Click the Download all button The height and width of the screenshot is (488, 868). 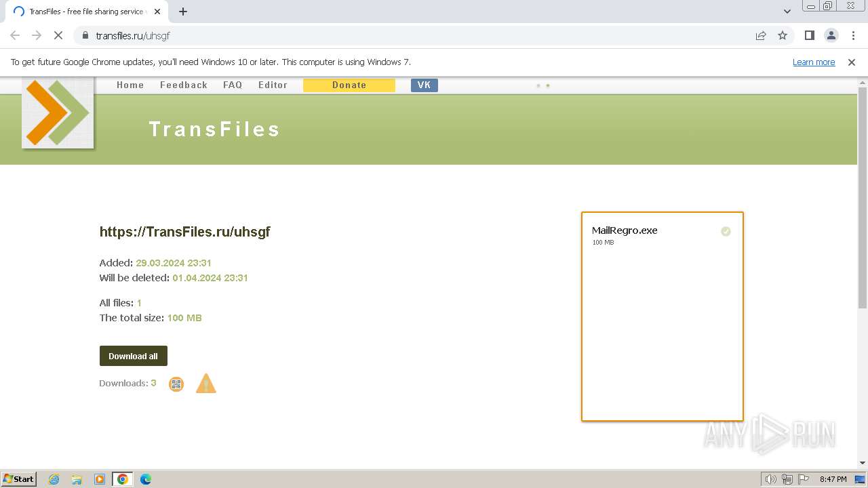pos(134,356)
